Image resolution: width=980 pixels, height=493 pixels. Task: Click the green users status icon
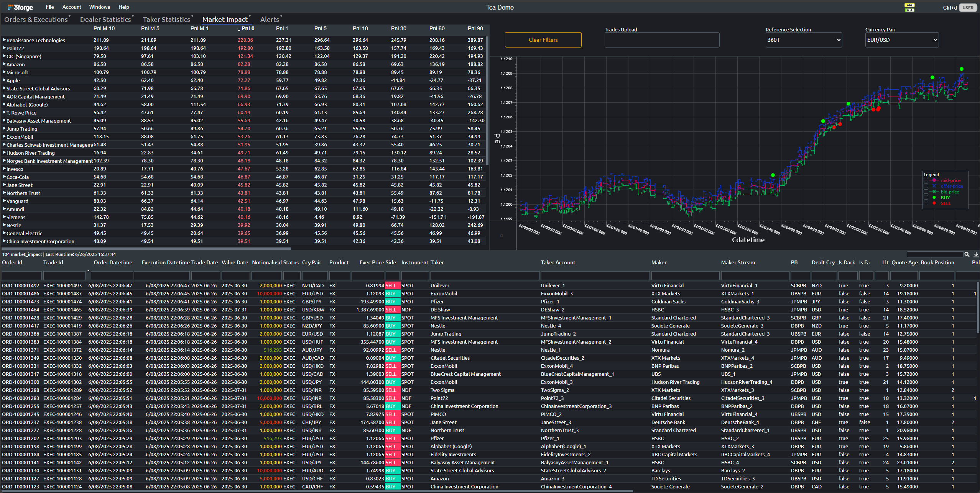coord(909,10)
